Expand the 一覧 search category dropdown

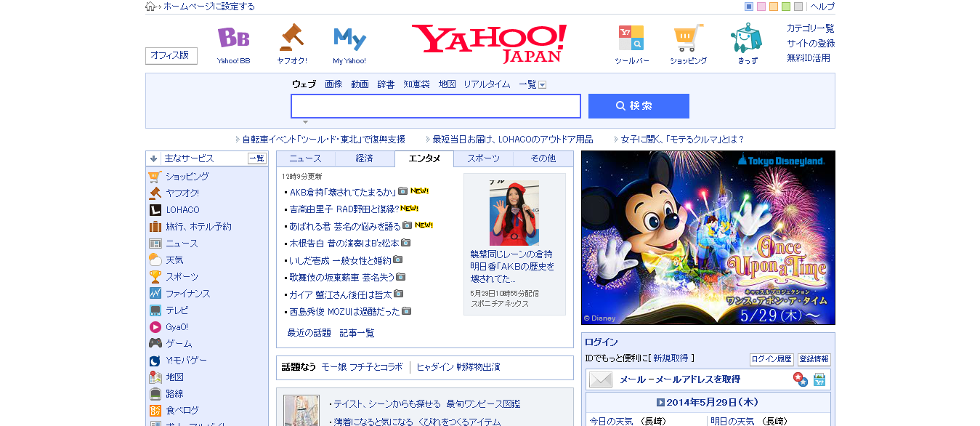pos(542,85)
